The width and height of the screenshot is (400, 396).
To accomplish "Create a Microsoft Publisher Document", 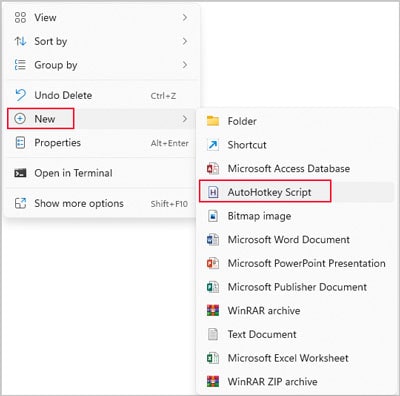I will pyautogui.click(x=296, y=287).
